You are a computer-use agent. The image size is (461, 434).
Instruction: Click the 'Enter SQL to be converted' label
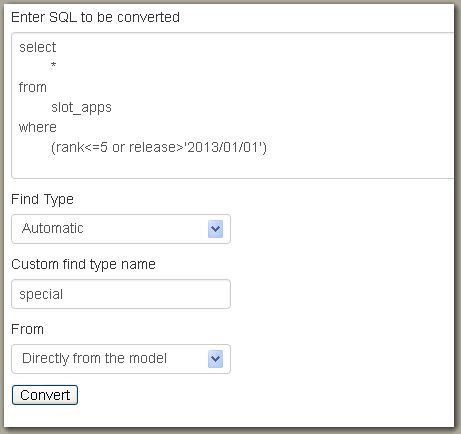coord(95,17)
